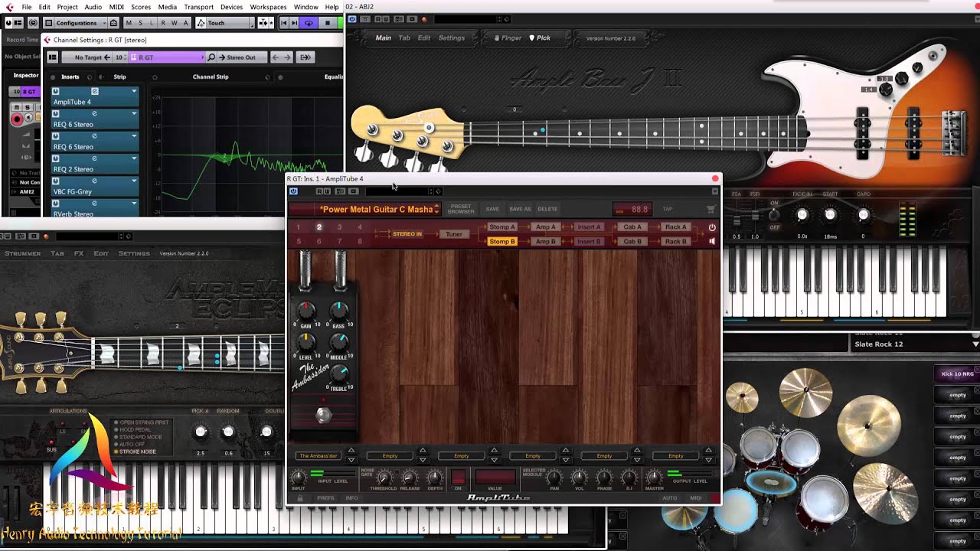Select the Inserts tab in Channel Settings
Image resolution: width=980 pixels, height=551 pixels.
tap(70, 77)
